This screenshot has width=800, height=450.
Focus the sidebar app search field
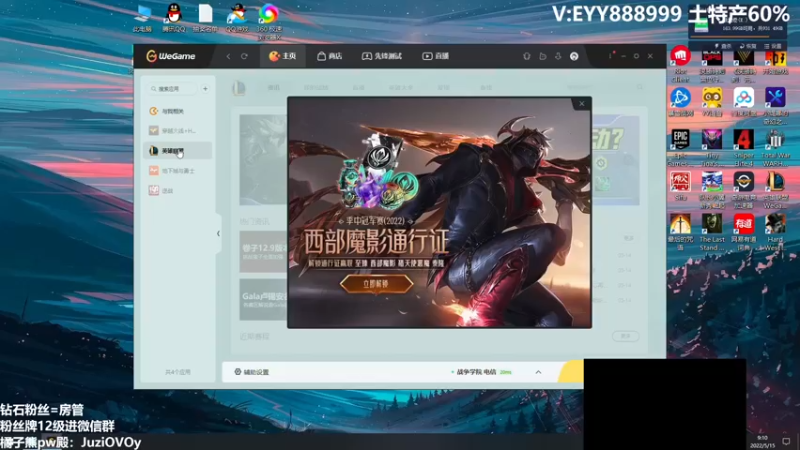172,89
